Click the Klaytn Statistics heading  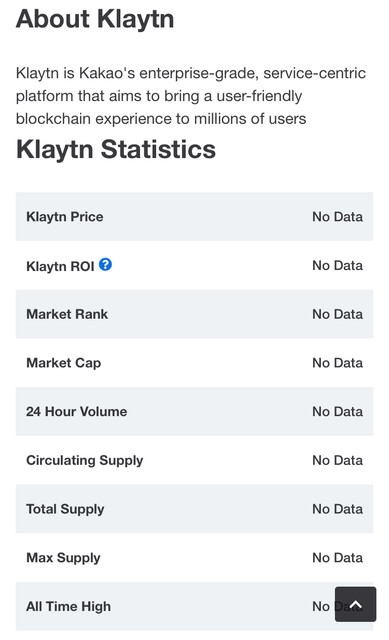[116, 149]
